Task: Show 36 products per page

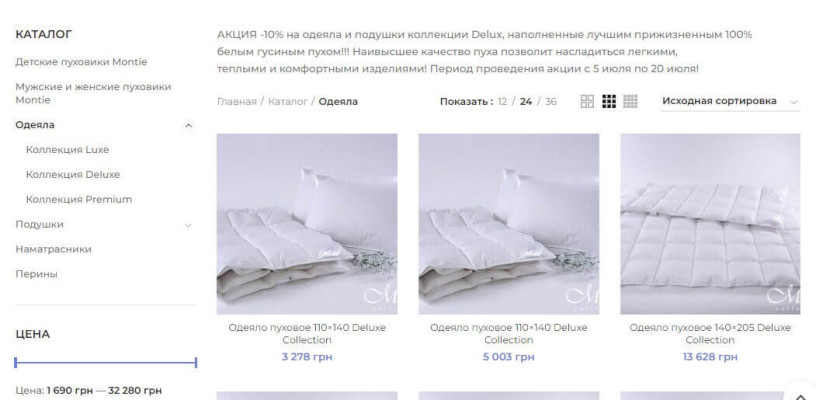Action: click(551, 102)
